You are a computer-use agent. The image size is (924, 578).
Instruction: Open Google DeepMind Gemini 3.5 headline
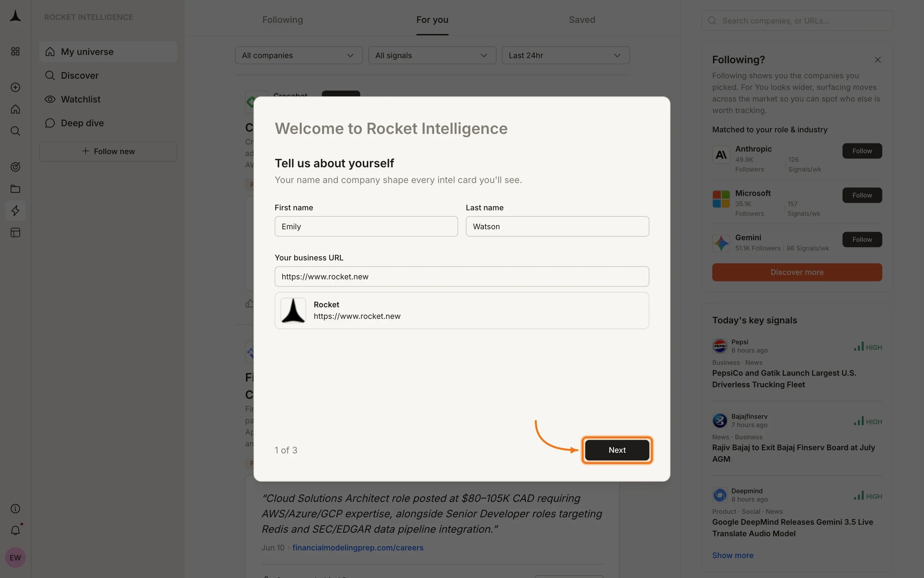pos(792,528)
